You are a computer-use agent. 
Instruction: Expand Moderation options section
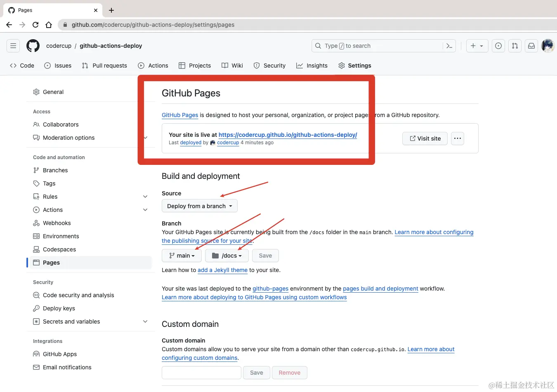[x=145, y=138]
